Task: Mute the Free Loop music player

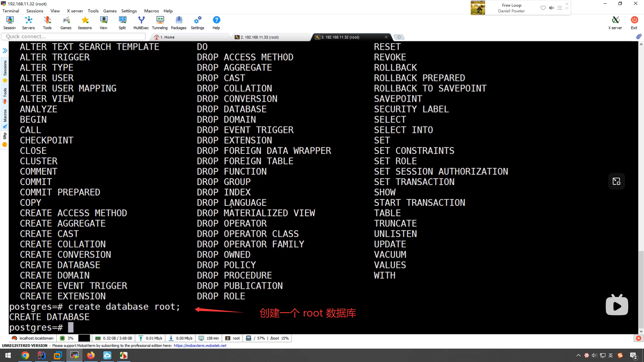Action: [x=551, y=8]
